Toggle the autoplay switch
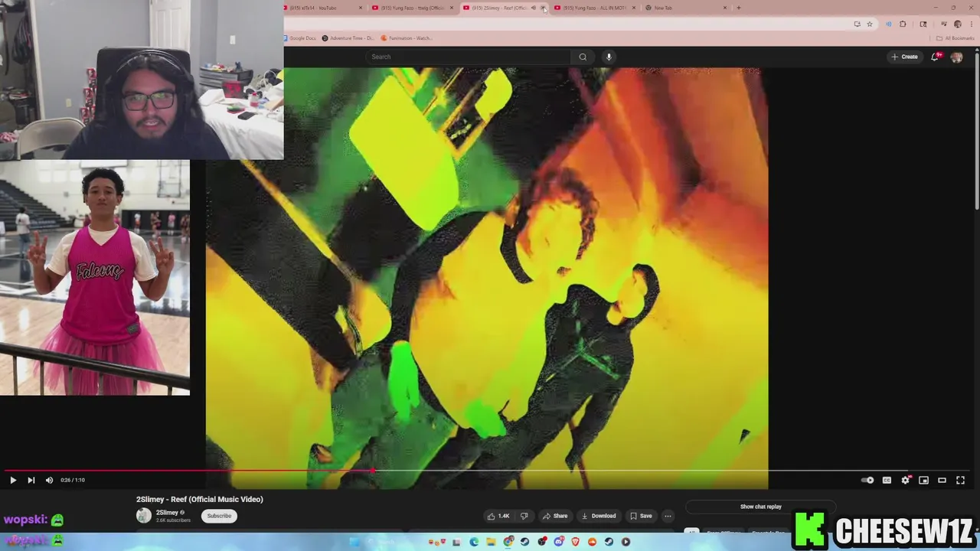This screenshot has width=980, height=551. click(x=867, y=480)
